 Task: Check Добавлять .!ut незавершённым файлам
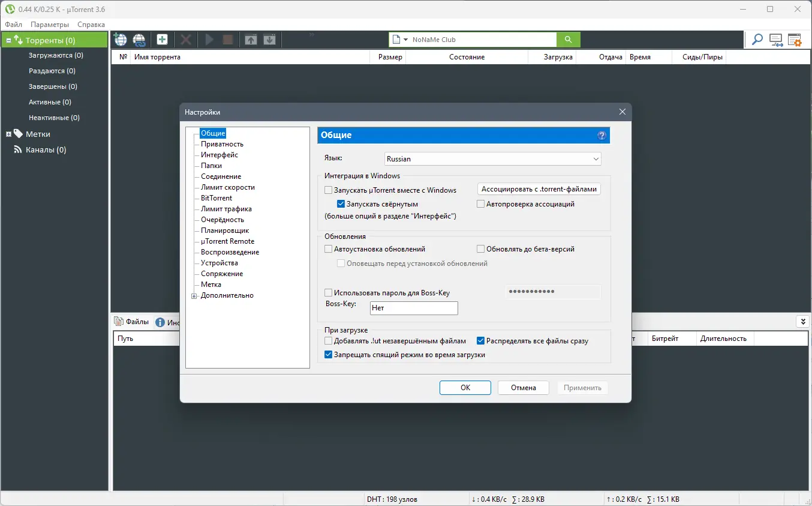click(x=328, y=341)
